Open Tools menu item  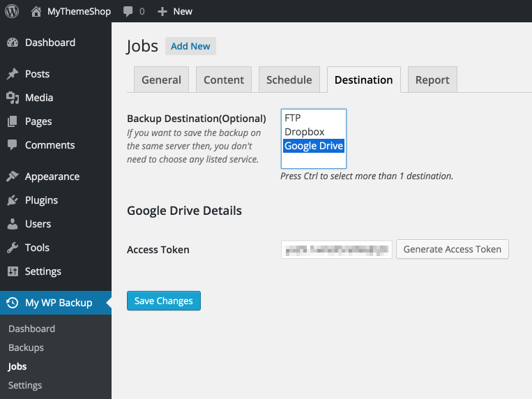pyautogui.click(x=38, y=248)
